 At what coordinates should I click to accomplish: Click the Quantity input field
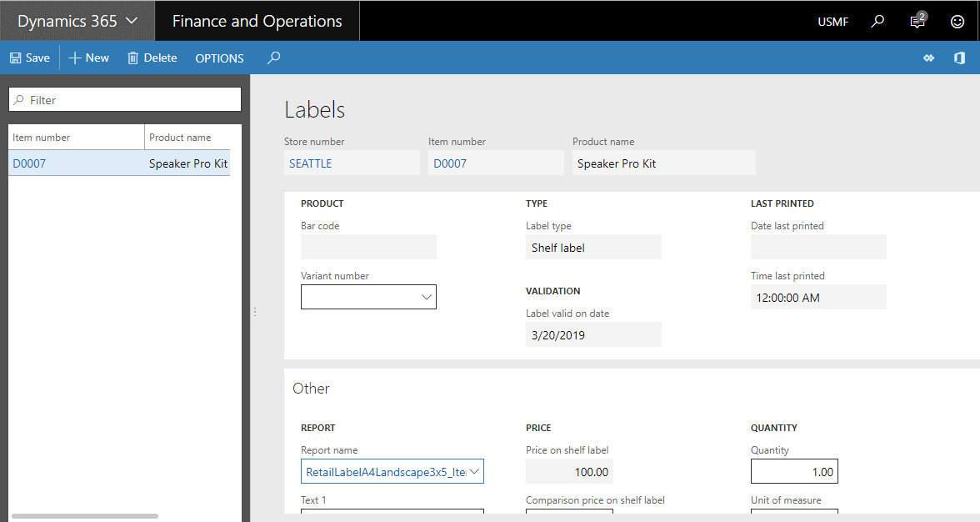[x=793, y=472]
